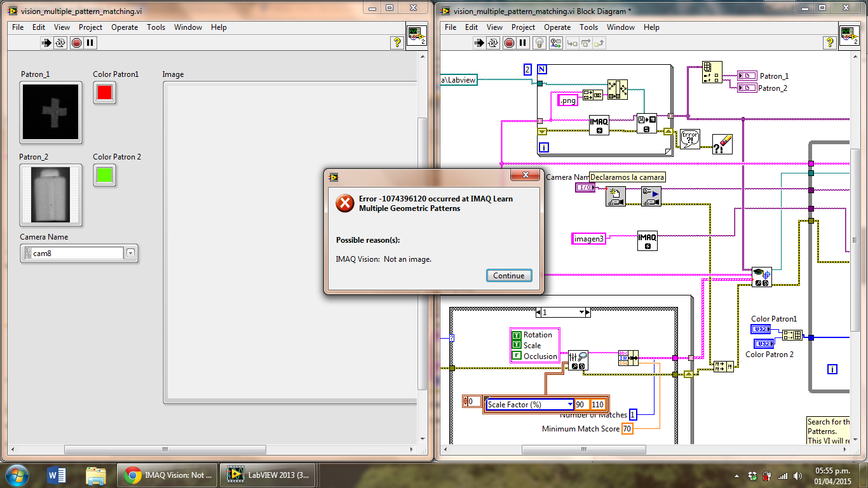Click green Color Patron 2 swatch

click(104, 175)
